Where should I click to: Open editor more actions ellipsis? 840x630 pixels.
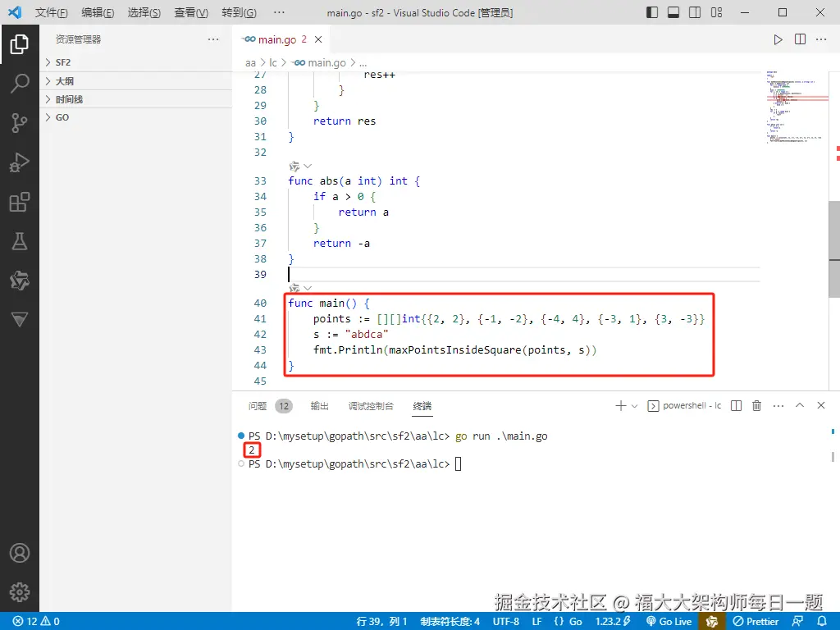(820, 39)
